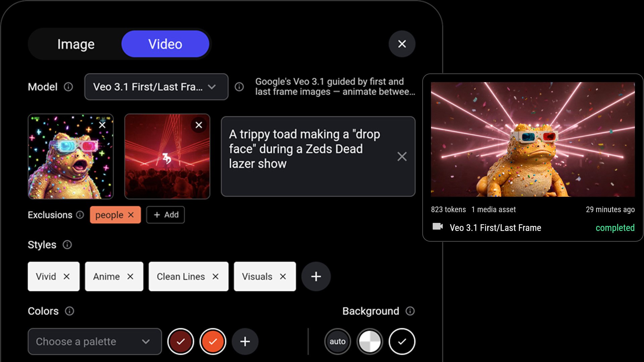Add a new style with the plus icon

tap(315, 277)
